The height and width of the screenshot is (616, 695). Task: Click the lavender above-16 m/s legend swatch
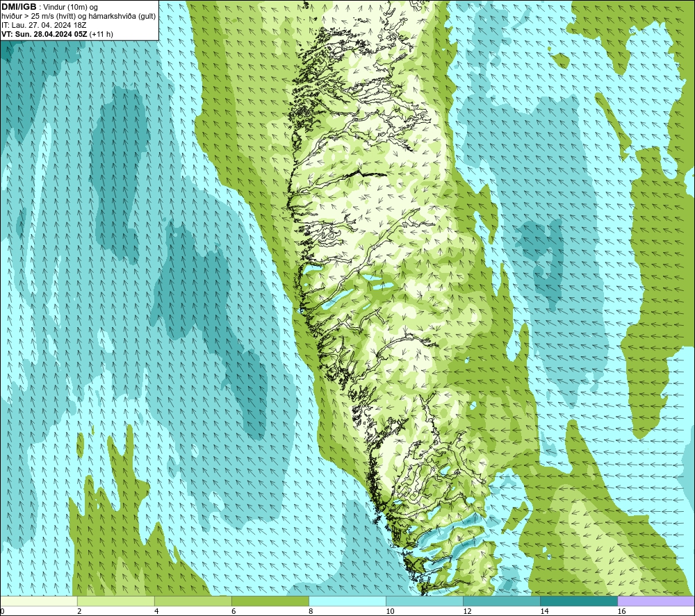click(656, 601)
